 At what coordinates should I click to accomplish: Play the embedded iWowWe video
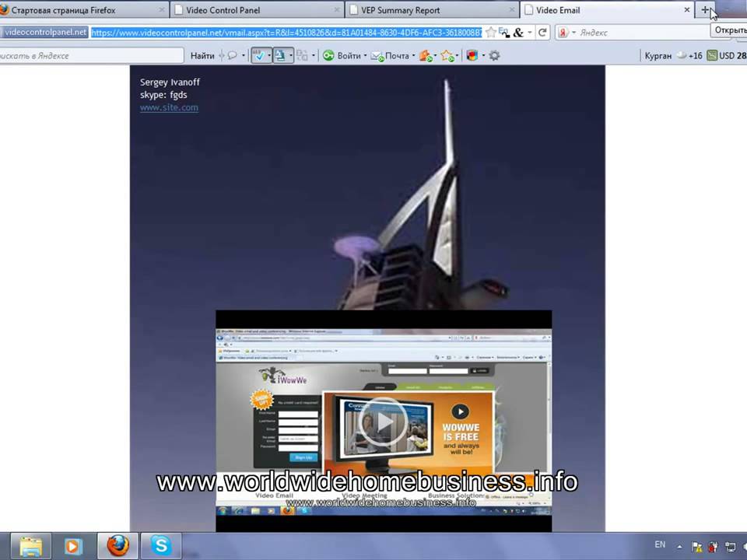382,422
